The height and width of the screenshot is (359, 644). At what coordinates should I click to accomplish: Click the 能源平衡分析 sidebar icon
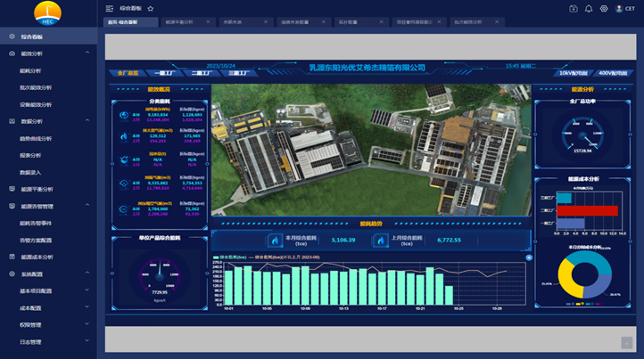(x=12, y=189)
